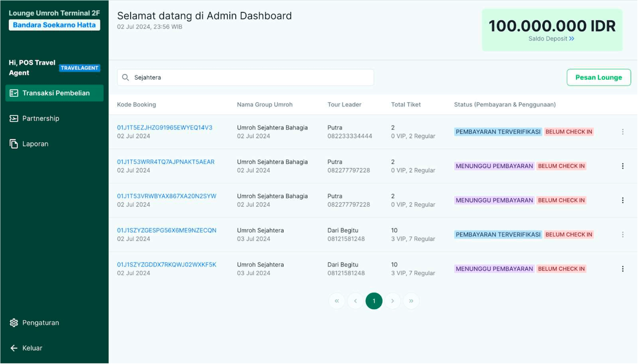Open booking 01J1T53VRWBYAX867XA20N2SYW

tap(166, 196)
